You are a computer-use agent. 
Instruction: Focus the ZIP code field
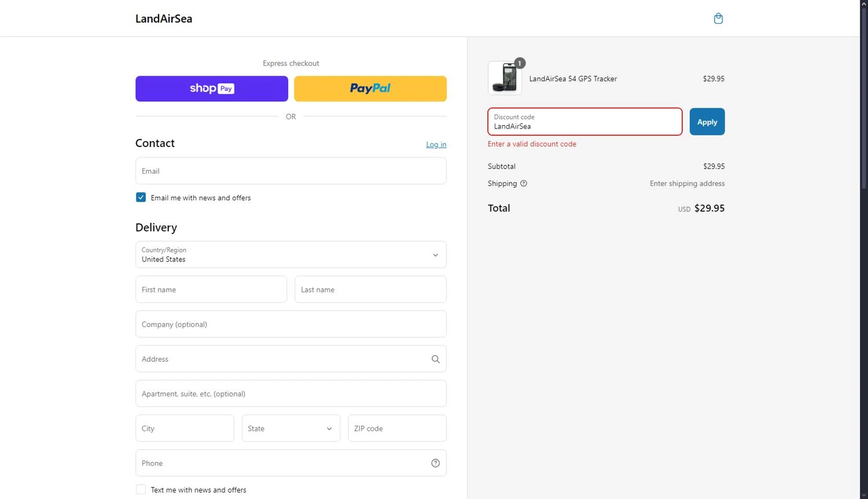coord(398,428)
